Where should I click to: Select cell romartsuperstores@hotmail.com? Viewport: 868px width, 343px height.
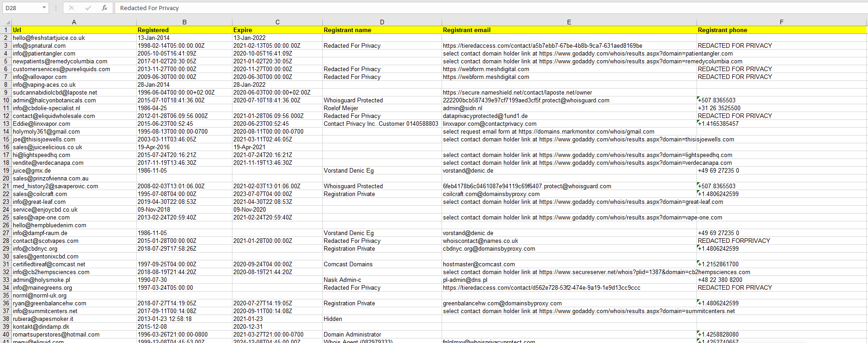74,334
